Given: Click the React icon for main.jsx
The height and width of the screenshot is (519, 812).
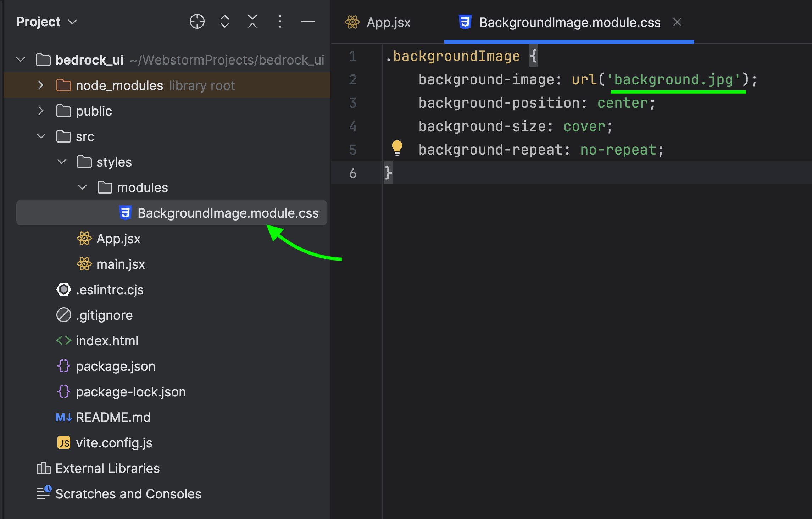Looking at the screenshot, I should click(x=85, y=264).
